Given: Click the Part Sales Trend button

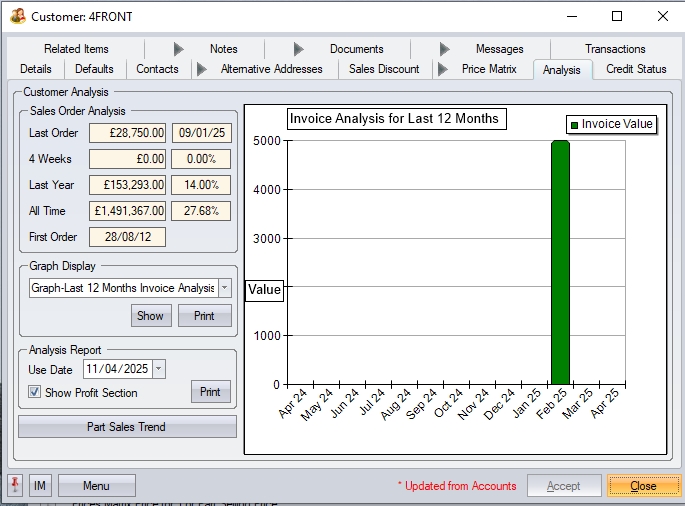Looking at the screenshot, I should tap(127, 427).
